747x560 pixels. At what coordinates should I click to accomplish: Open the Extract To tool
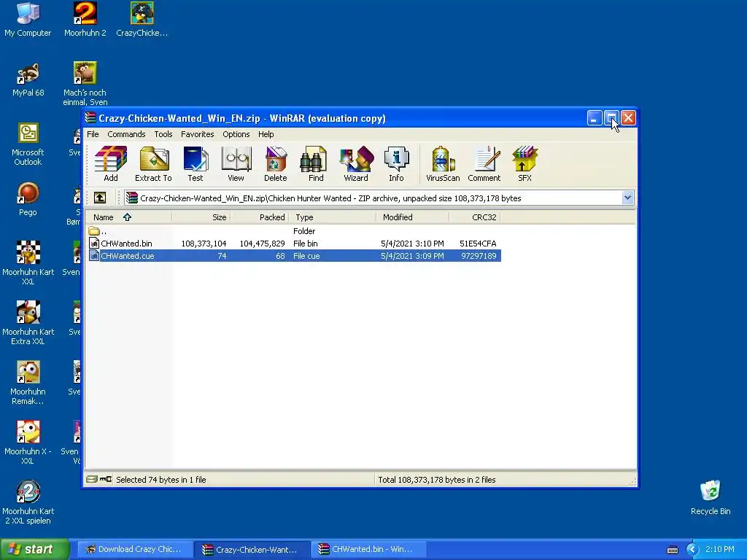(x=153, y=164)
